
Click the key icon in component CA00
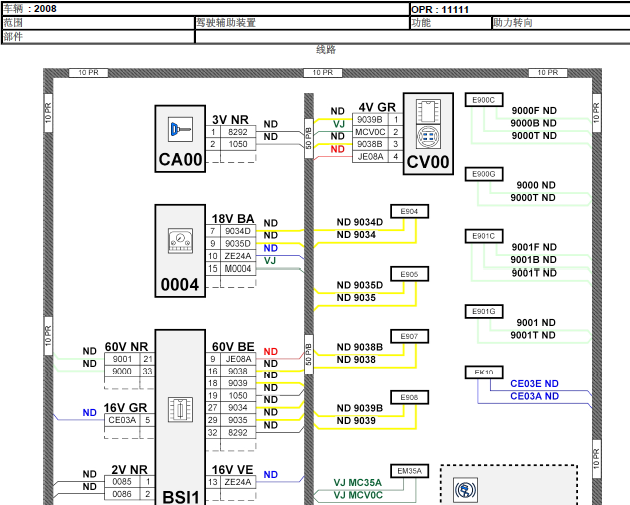click(x=181, y=128)
